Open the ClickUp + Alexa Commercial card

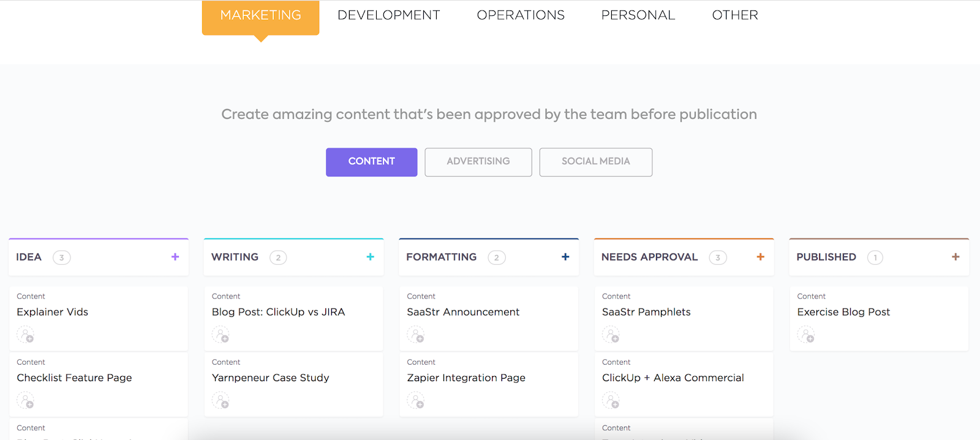pyautogui.click(x=684, y=385)
